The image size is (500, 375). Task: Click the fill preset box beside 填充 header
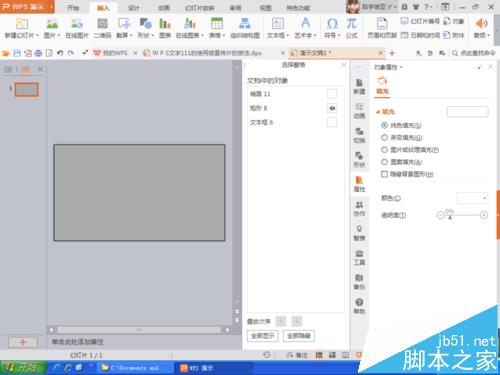click(x=467, y=112)
